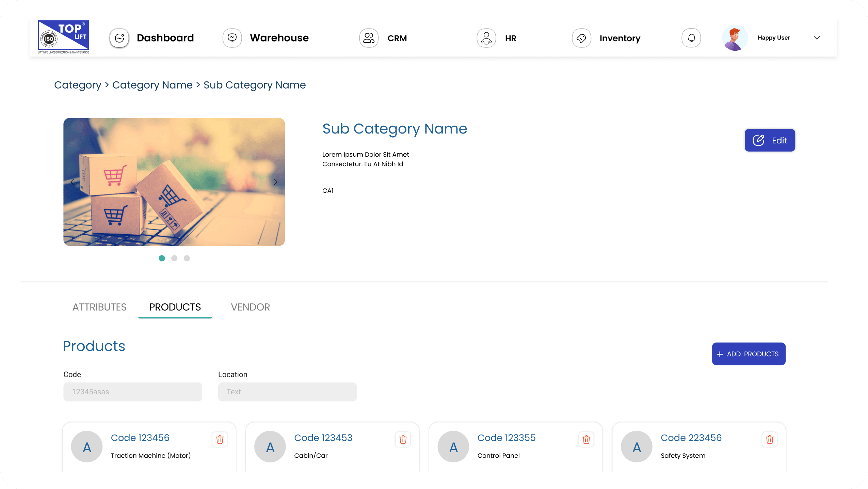Click the Inventory tag icon
868x489 pixels.
(581, 38)
